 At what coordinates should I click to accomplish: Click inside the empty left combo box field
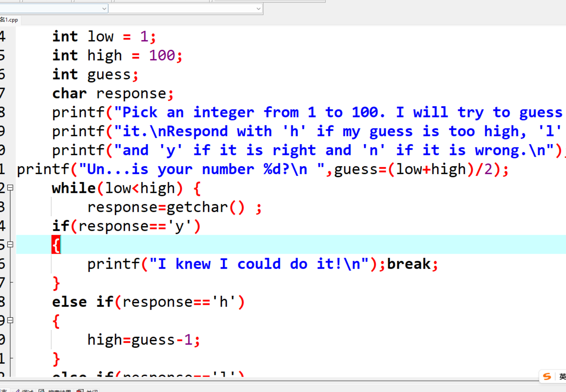click(50, 9)
